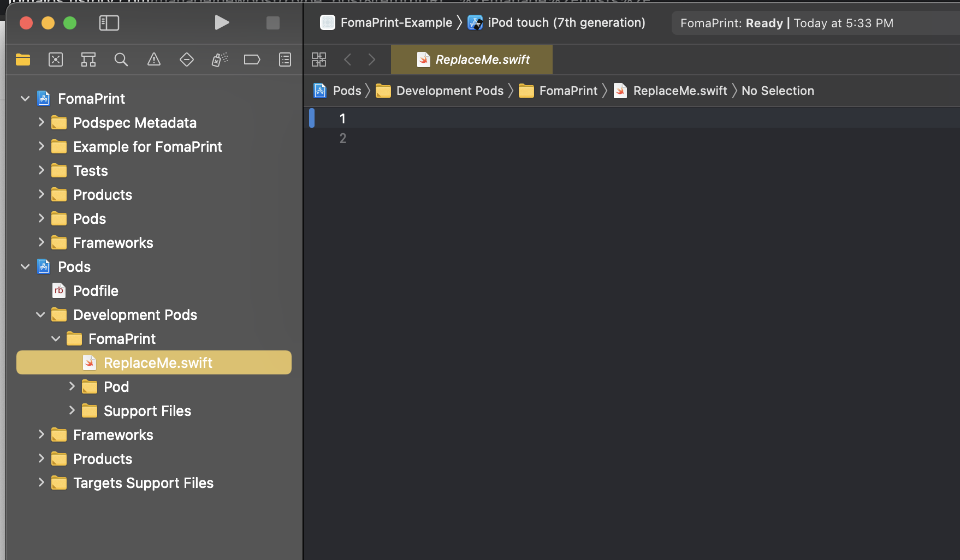Expand Frameworks under Pods project

click(41, 434)
